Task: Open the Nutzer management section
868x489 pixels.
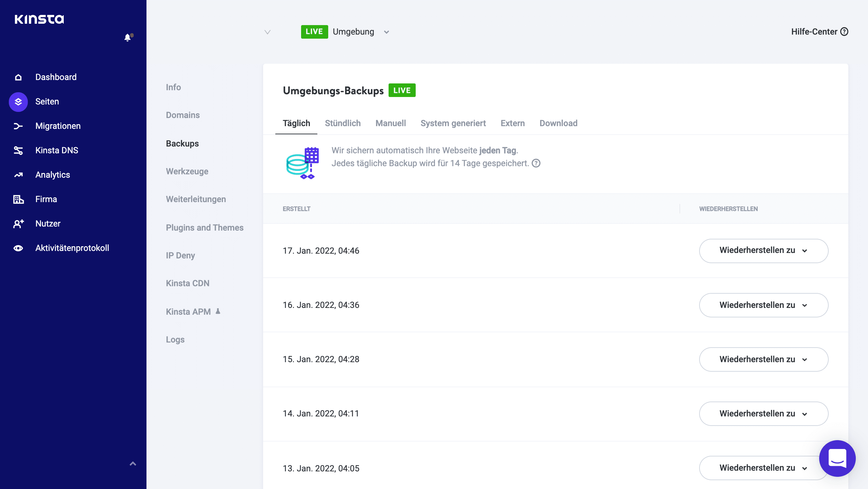Action: [47, 223]
